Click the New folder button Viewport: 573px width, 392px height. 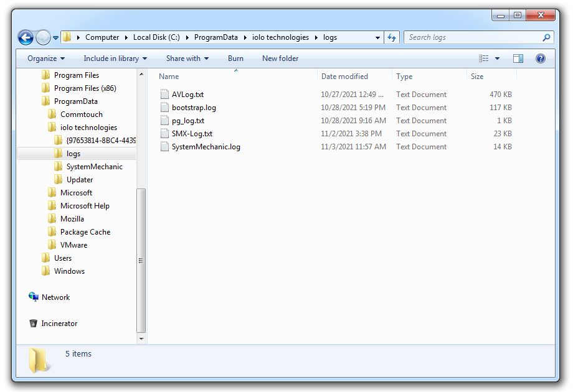coord(280,58)
